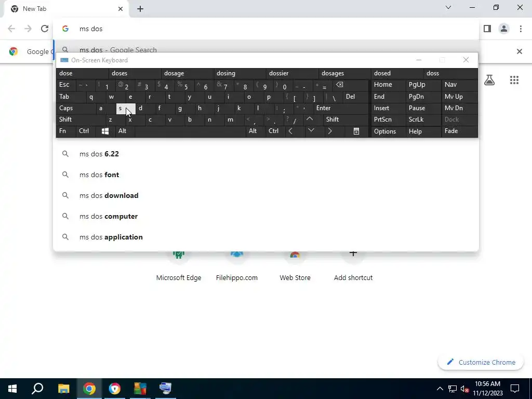Pick the 'doss' word prediction
Viewport: 532px width, 399px height.
click(x=451, y=73)
